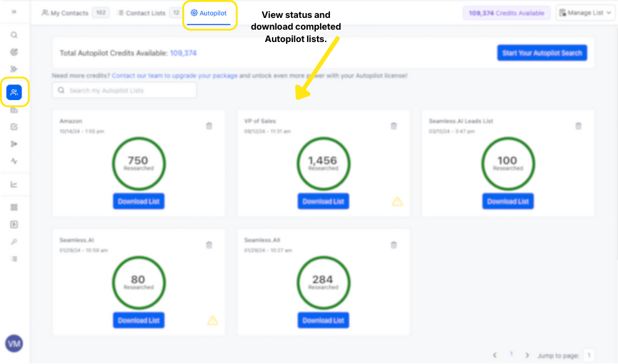This screenshot has width=618, height=364.
Task: Remove the Seamless.AI Leads List card
Action: coord(578,126)
